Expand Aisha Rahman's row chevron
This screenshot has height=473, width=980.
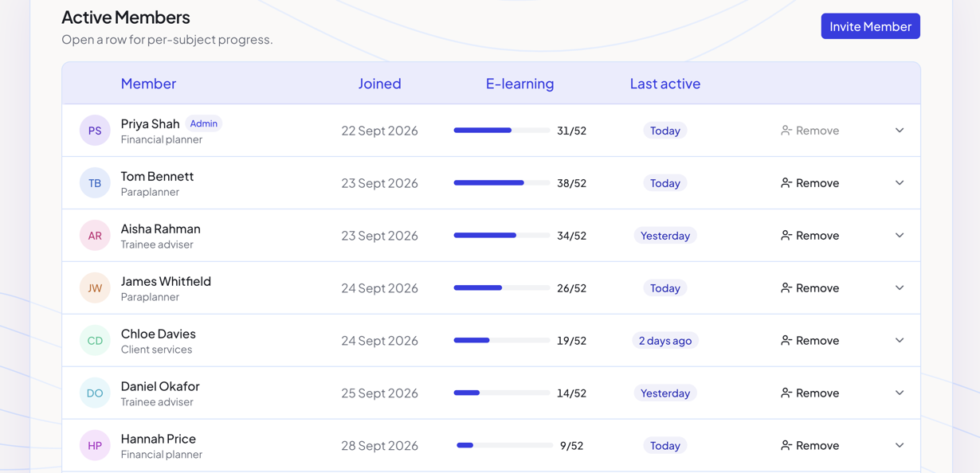(900, 236)
